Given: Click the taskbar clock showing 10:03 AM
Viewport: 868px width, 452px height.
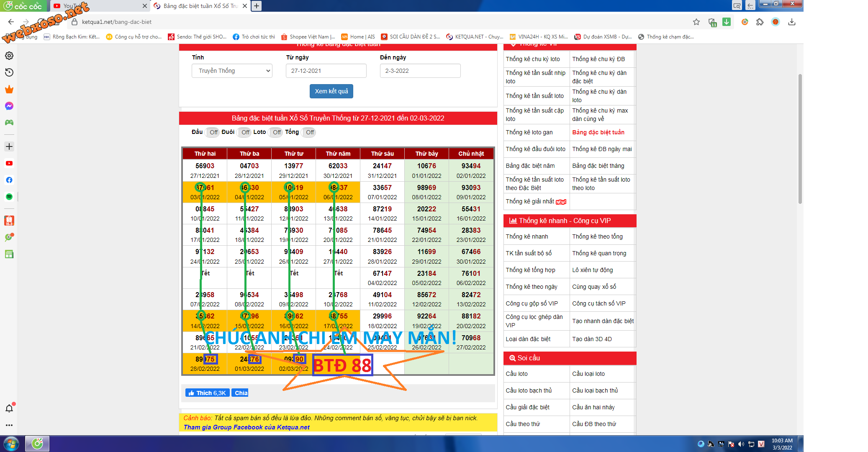Looking at the screenshot, I should coord(782,444).
